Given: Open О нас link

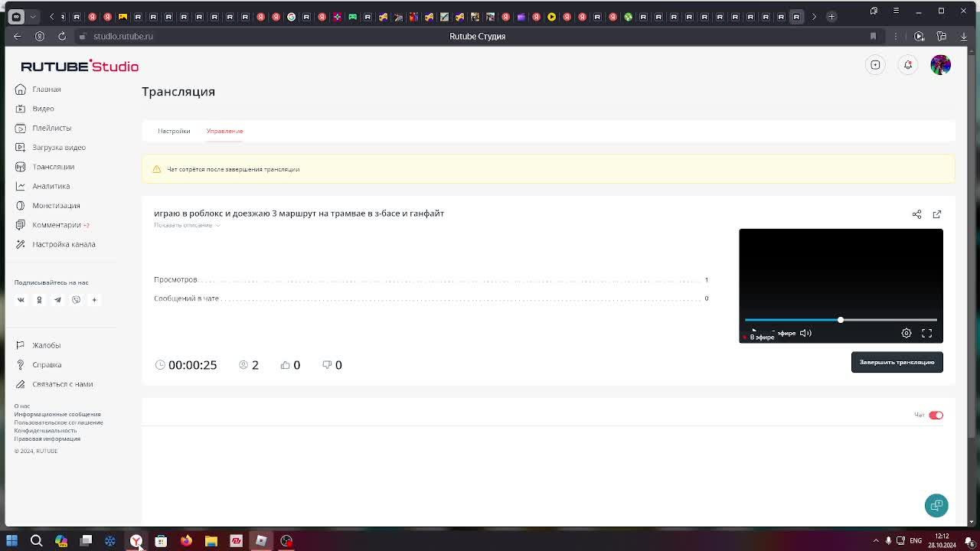Looking at the screenshot, I should [x=21, y=406].
